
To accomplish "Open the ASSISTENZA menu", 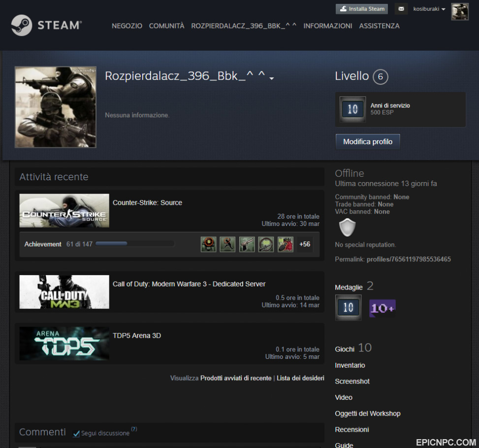I will (x=379, y=26).
